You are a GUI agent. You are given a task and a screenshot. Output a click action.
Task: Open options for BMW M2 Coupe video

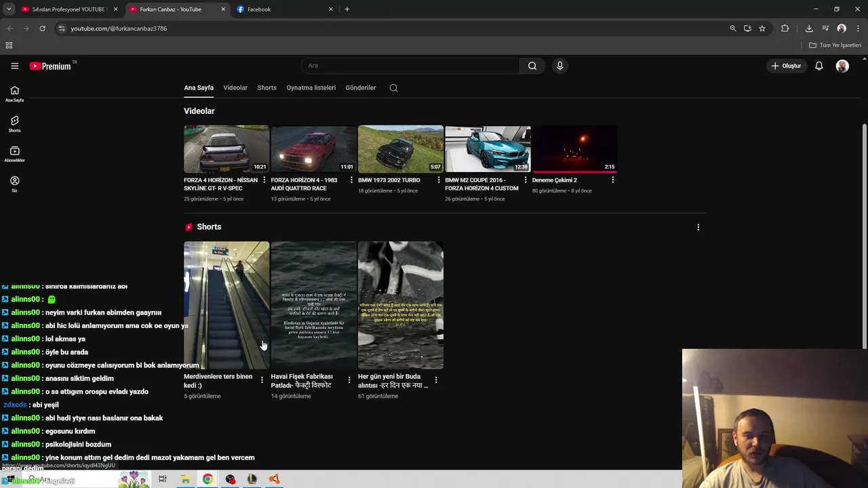[526, 180]
